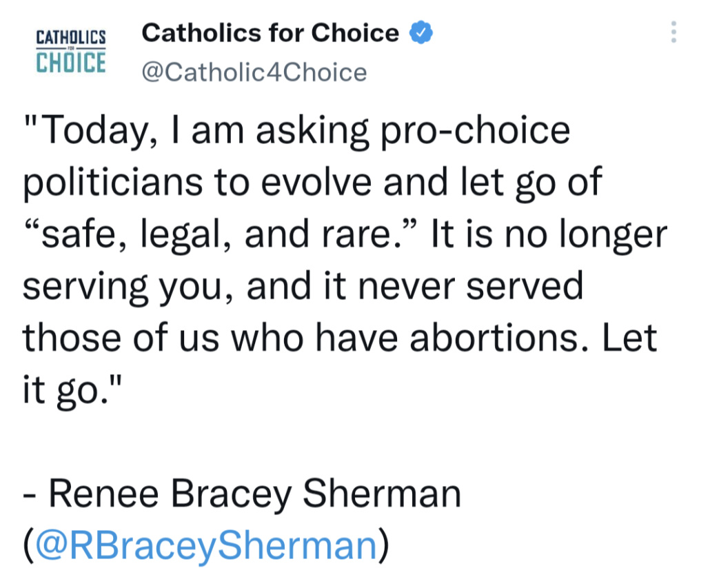Click the CATHOLICS word in avatar logo

click(x=71, y=37)
